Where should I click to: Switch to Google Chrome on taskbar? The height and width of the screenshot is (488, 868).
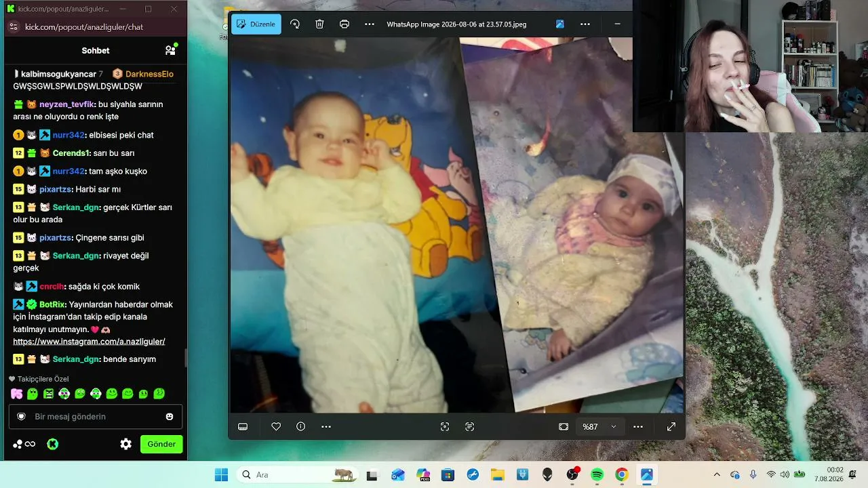[622, 474]
